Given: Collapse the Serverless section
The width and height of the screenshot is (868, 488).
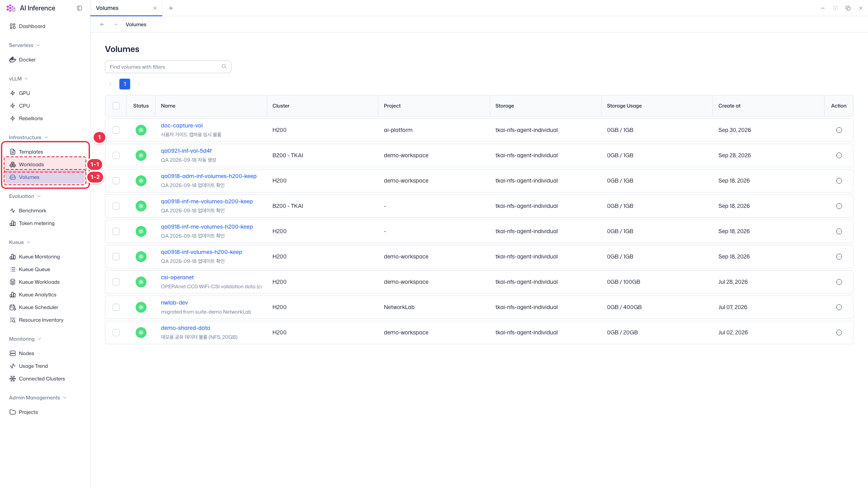Looking at the screenshot, I should click(24, 45).
